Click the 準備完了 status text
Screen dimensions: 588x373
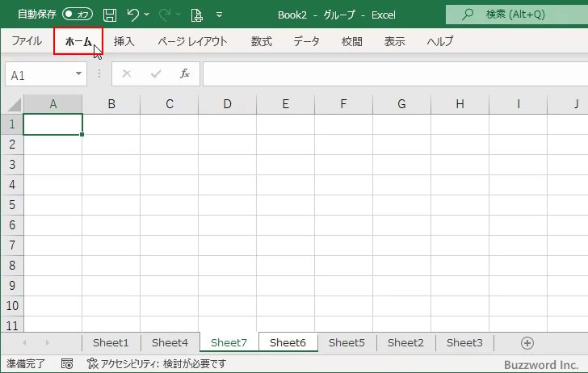pyautogui.click(x=26, y=363)
